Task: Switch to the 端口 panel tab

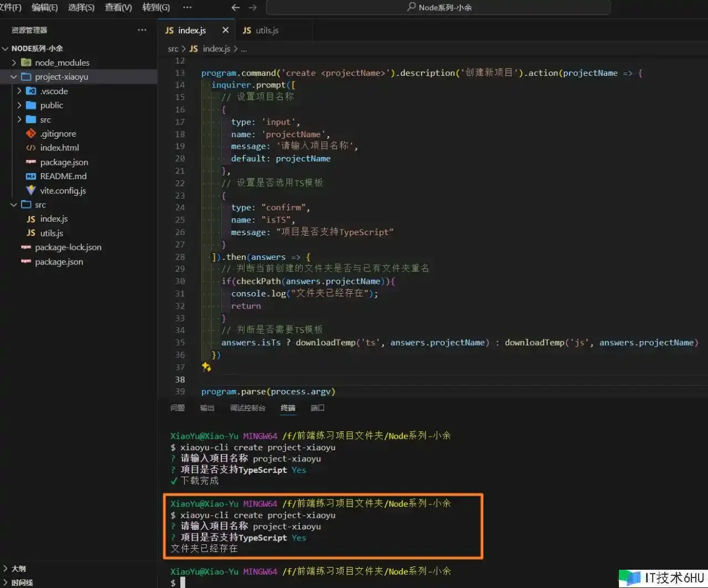Action: coord(317,408)
